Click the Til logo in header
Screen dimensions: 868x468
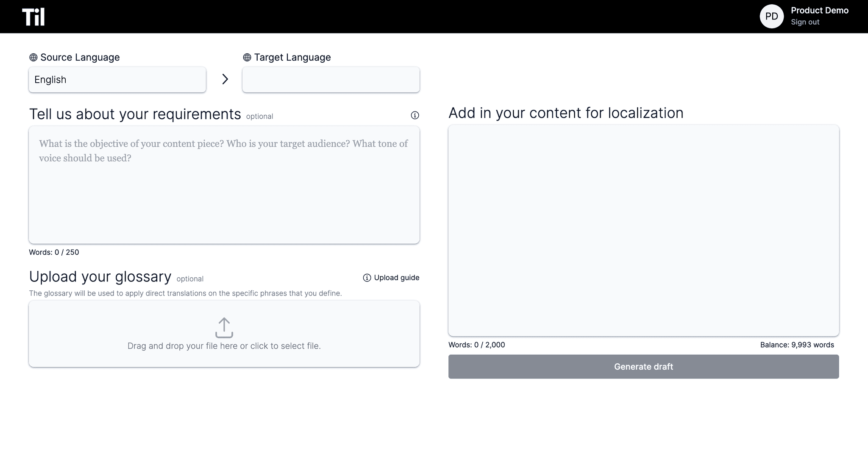(33, 17)
